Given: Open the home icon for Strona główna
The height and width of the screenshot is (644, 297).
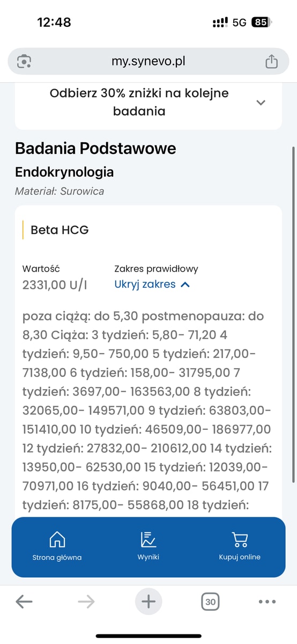Looking at the screenshot, I should pos(57,539).
